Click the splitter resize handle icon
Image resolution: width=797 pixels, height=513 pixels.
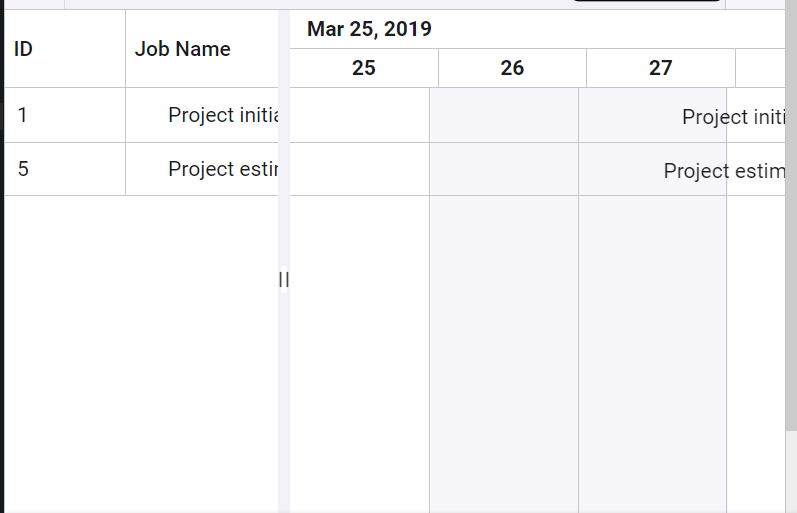point(283,280)
